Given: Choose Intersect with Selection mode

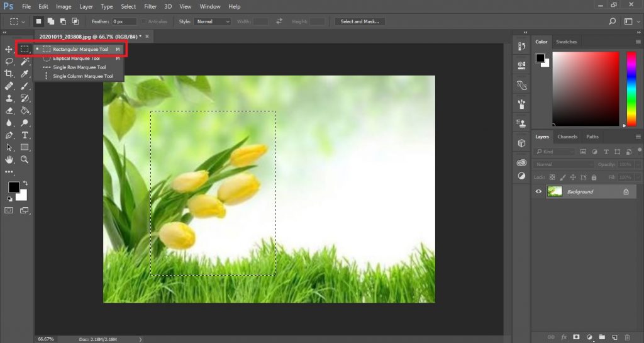Looking at the screenshot, I should tap(75, 21).
